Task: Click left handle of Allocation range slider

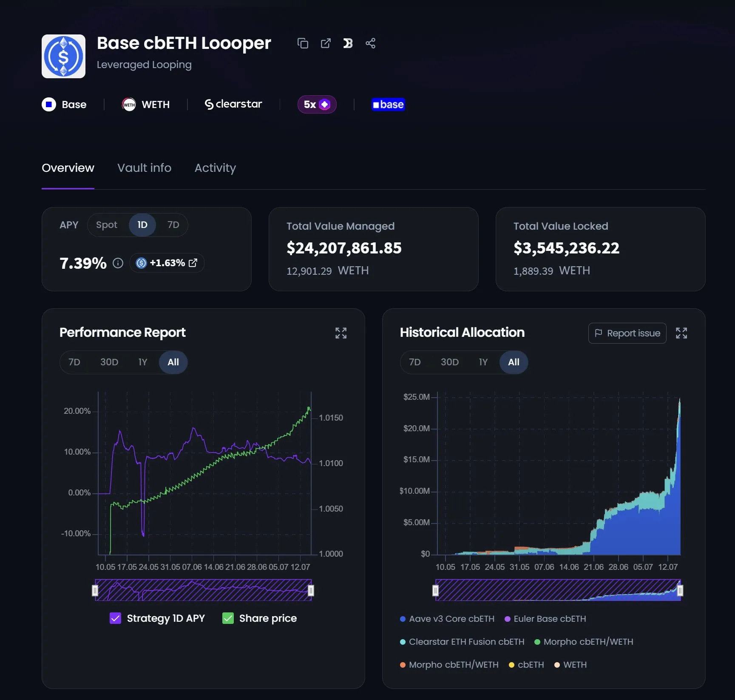Action: [435, 590]
